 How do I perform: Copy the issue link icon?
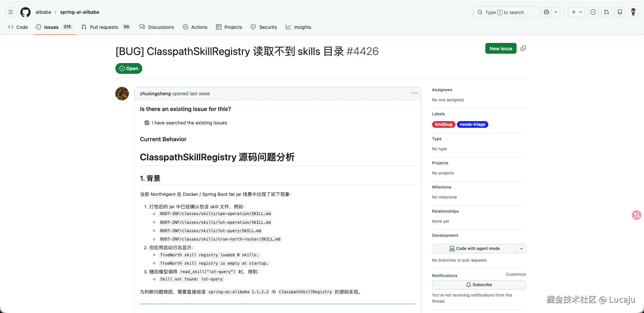523,49
